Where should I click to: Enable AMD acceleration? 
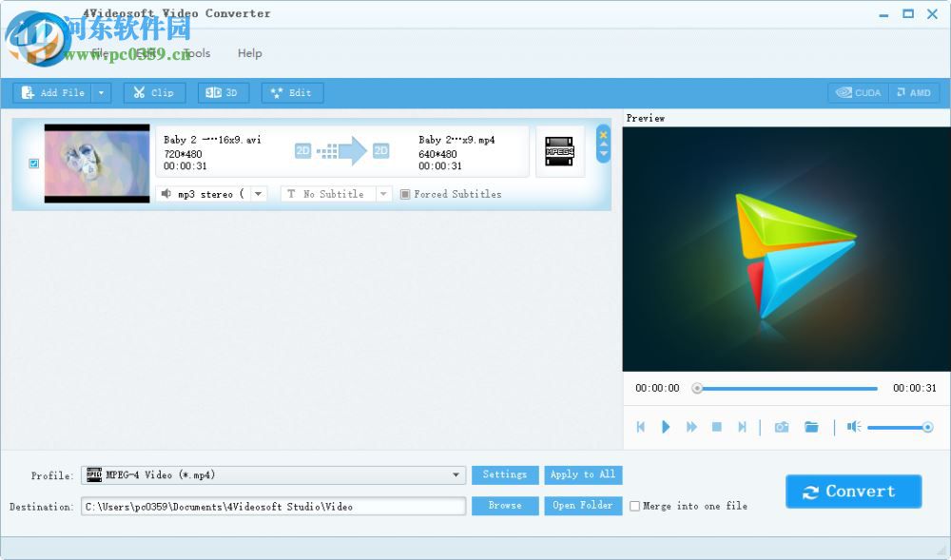[x=914, y=92]
